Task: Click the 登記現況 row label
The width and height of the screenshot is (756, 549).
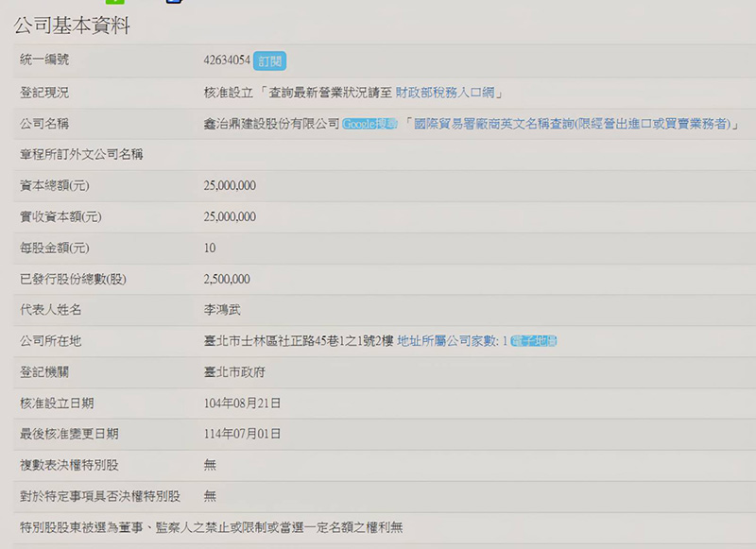Action: pyautogui.click(x=44, y=93)
